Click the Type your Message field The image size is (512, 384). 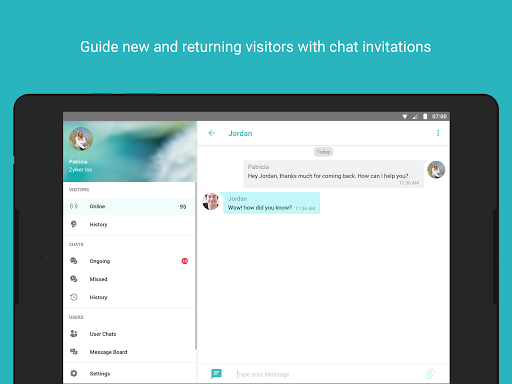(x=328, y=374)
